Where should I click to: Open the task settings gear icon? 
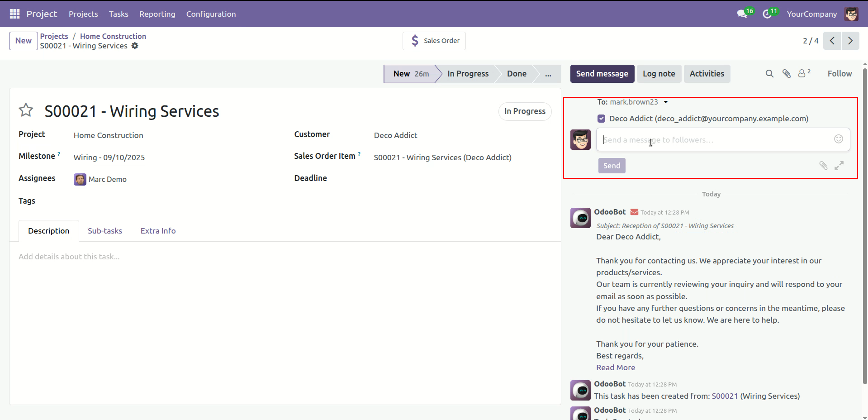(x=135, y=46)
